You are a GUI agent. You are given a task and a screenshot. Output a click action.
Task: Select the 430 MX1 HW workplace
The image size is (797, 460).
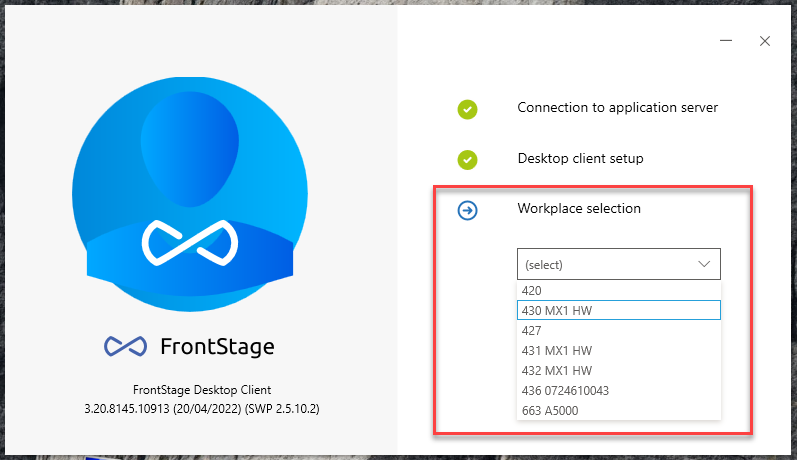coord(619,310)
